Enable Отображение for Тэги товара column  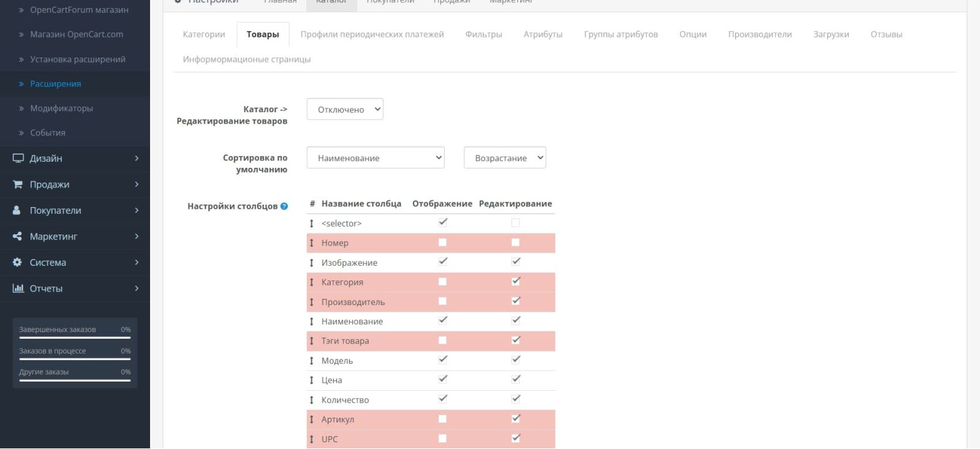click(x=443, y=341)
